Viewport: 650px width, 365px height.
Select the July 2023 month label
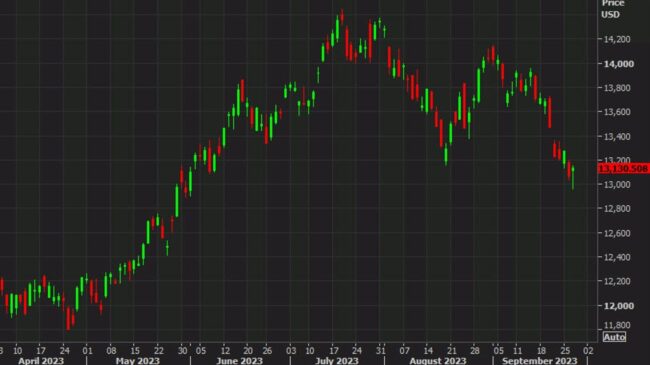337,360
